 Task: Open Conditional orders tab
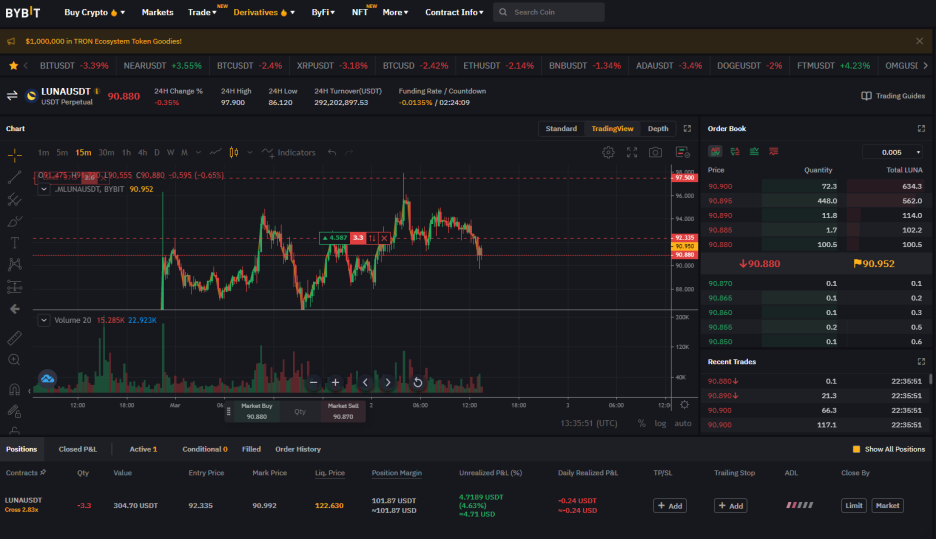click(x=205, y=449)
